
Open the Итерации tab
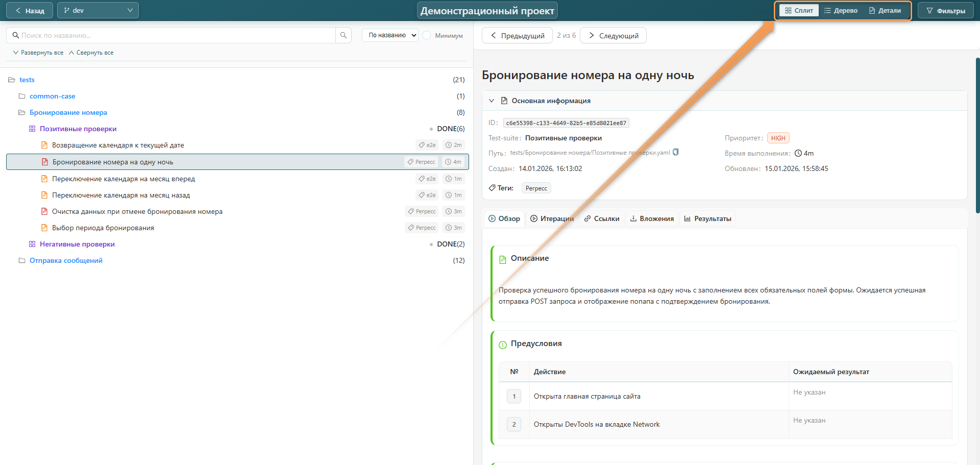click(x=552, y=219)
